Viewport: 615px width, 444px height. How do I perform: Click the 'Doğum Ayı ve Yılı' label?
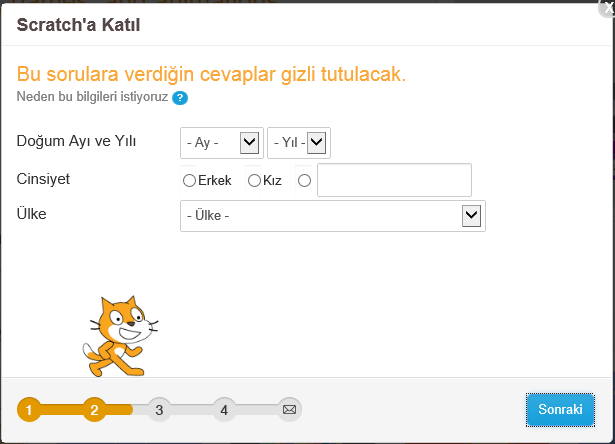[x=77, y=141]
